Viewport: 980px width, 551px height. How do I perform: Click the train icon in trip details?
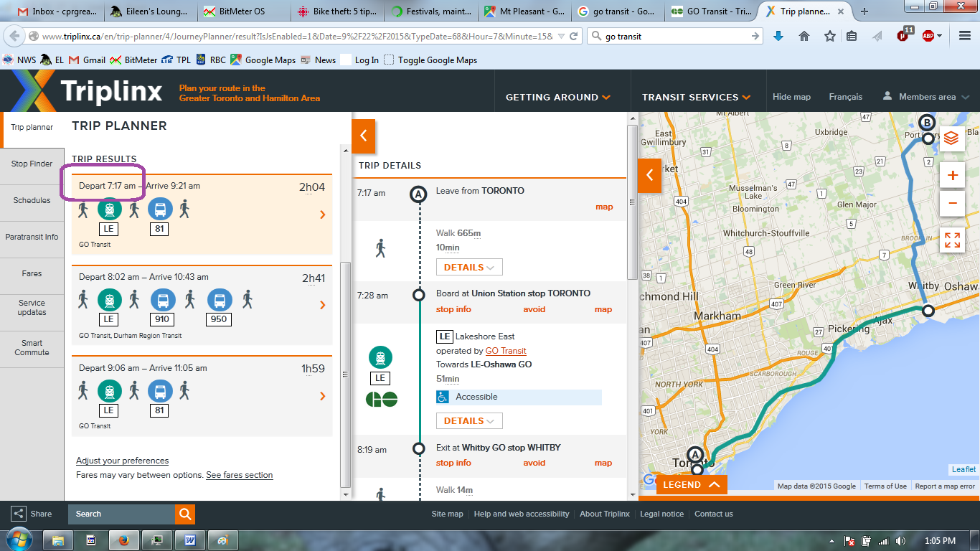point(380,357)
